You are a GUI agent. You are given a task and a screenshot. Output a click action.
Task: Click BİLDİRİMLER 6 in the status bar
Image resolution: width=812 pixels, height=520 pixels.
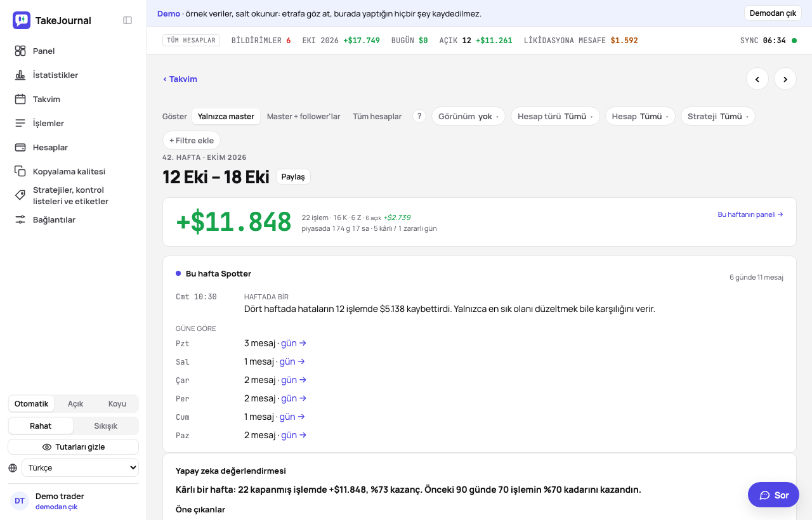261,41
